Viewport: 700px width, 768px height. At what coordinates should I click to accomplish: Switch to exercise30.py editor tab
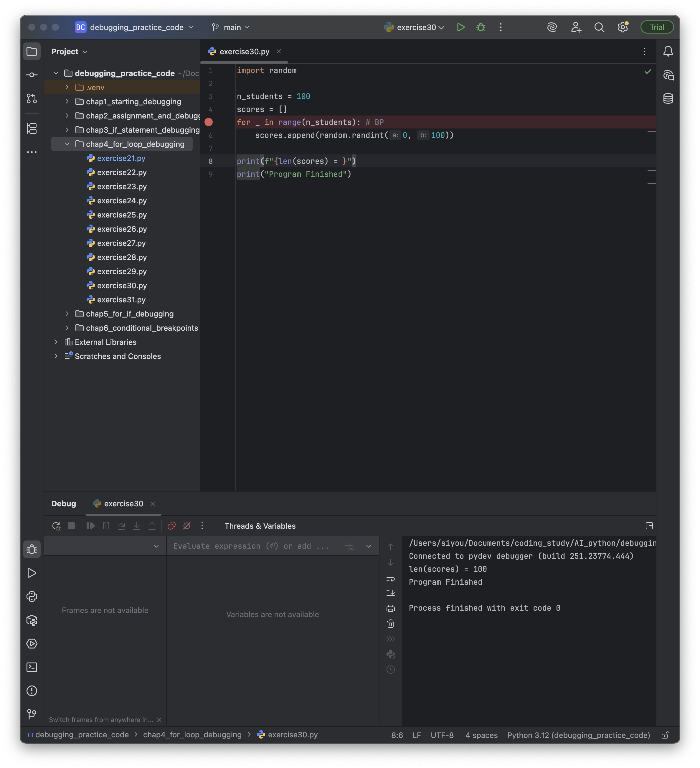(x=244, y=52)
